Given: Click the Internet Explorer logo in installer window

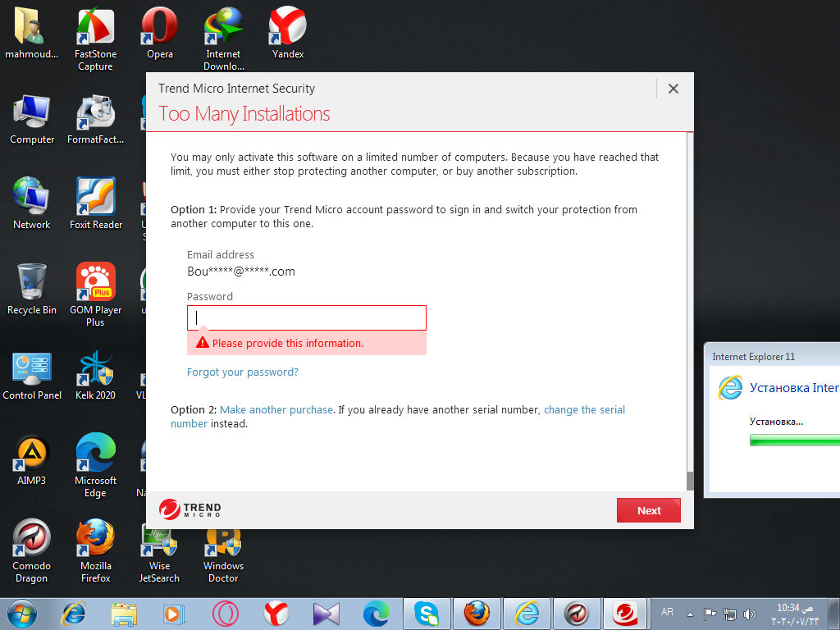Looking at the screenshot, I should click(730, 387).
